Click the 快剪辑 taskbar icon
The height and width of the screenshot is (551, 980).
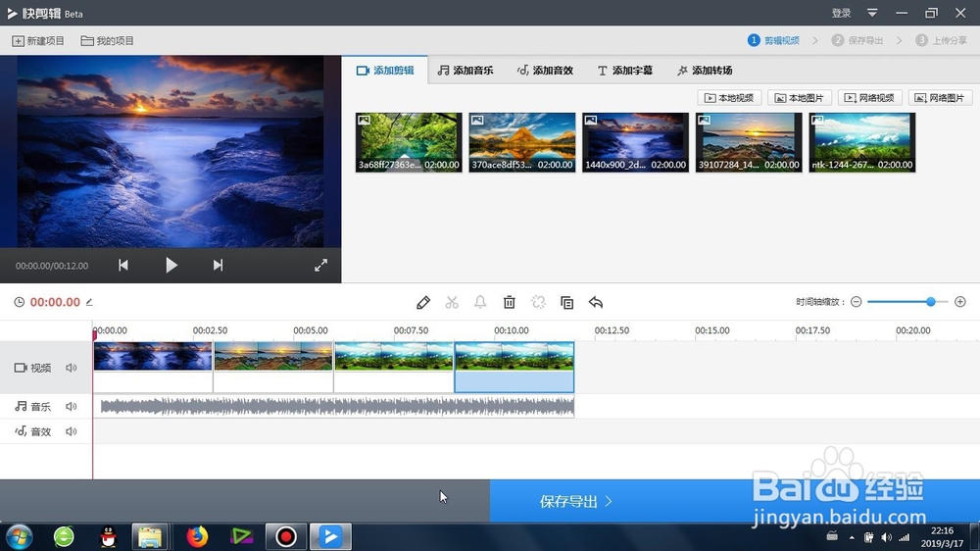click(x=330, y=536)
